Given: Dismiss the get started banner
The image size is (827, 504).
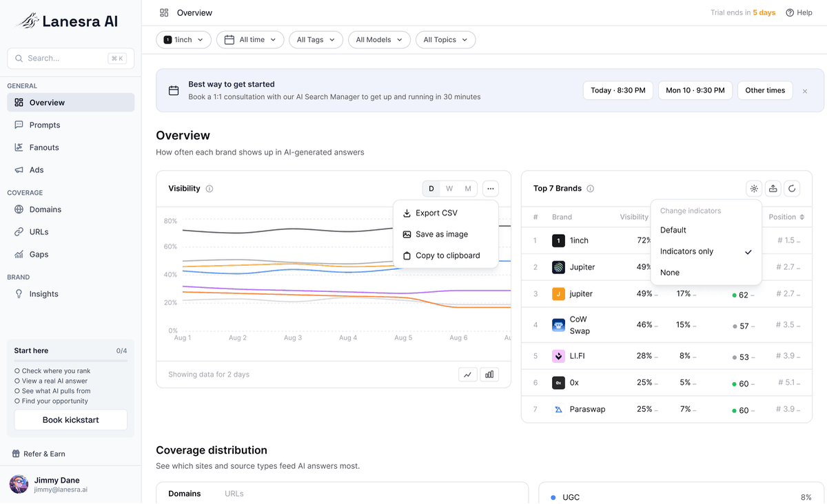Looking at the screenshot, I should 805,91.
